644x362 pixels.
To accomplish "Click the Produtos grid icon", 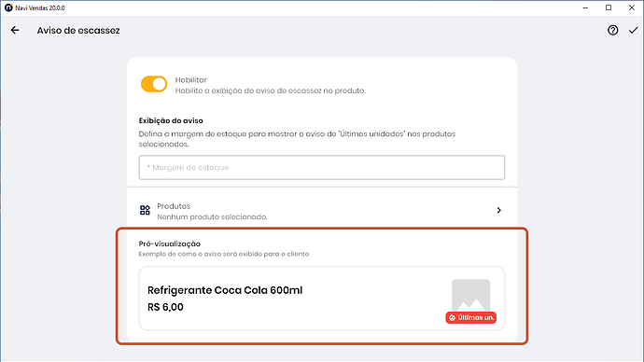I will [x=145, y=211].
